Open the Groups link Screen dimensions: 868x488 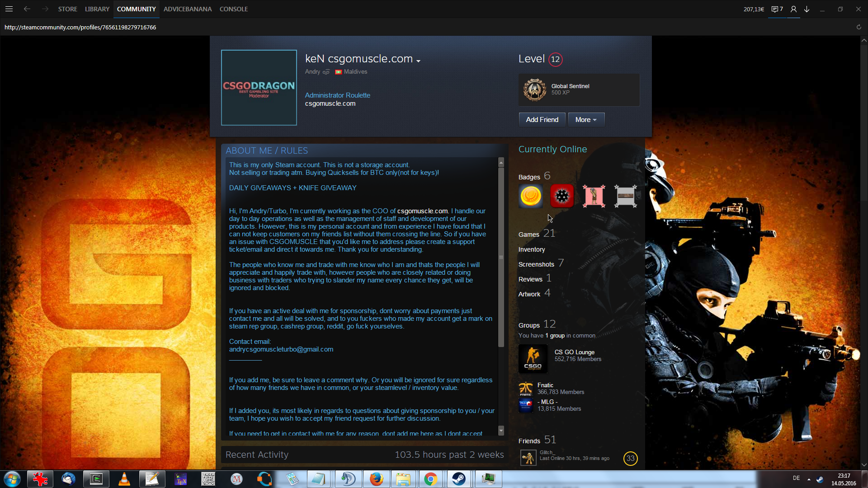tap(529, 325)
